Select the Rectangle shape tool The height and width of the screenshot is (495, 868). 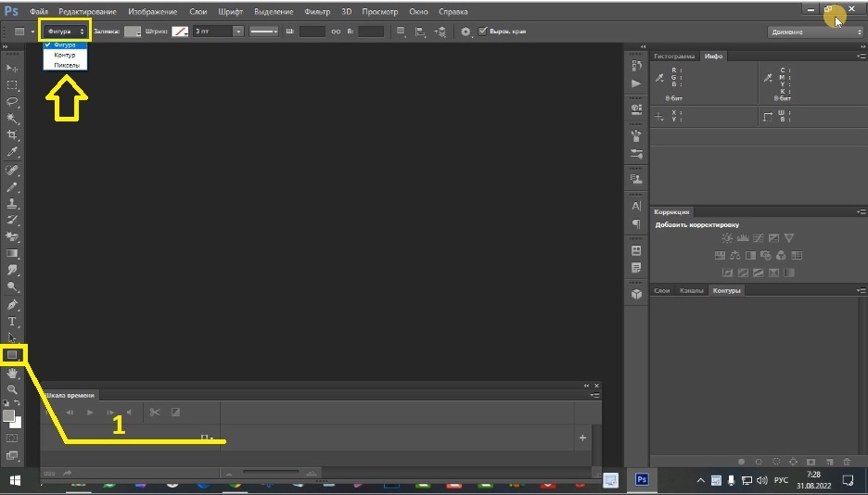coord(12,355)
